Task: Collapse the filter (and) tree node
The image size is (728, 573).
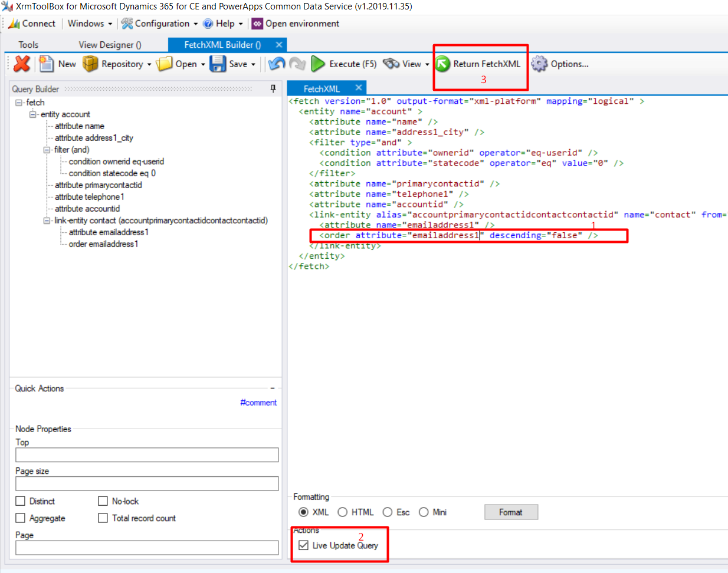Action: coord(47,150)
